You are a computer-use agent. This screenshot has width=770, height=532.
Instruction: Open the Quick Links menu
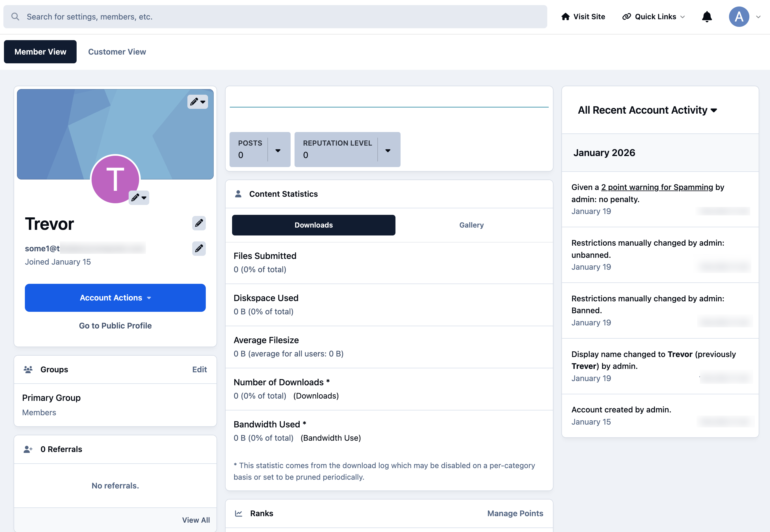(x=653, y=17)
